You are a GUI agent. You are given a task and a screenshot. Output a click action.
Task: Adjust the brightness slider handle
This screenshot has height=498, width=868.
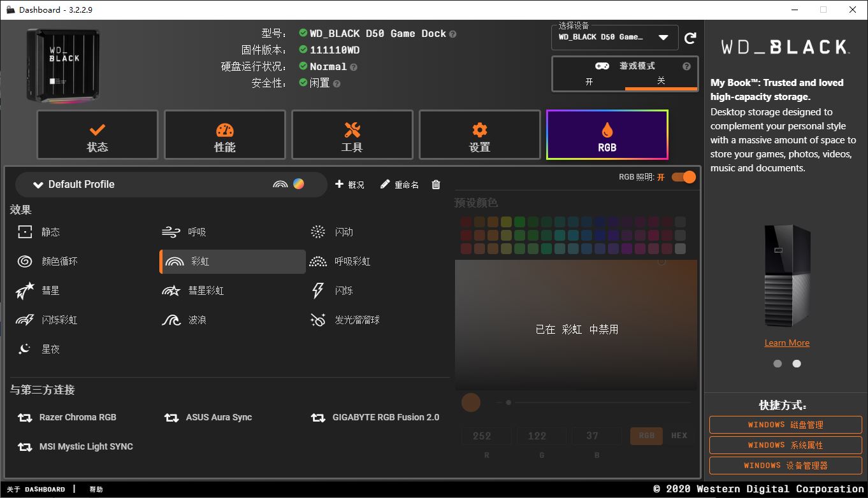pos(508,402)
